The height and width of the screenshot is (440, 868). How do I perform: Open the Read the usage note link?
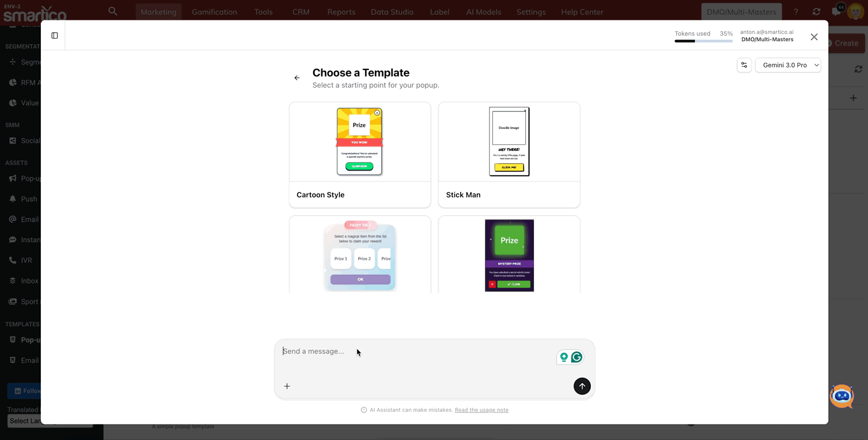click(481, 410)
